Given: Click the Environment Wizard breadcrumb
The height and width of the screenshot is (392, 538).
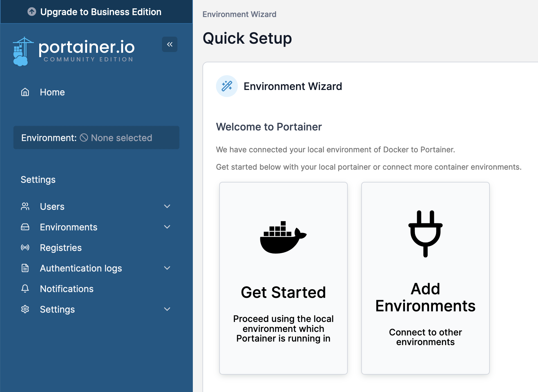Looking at the screenshot, I should pyautogui.click(x=239, y=14).
